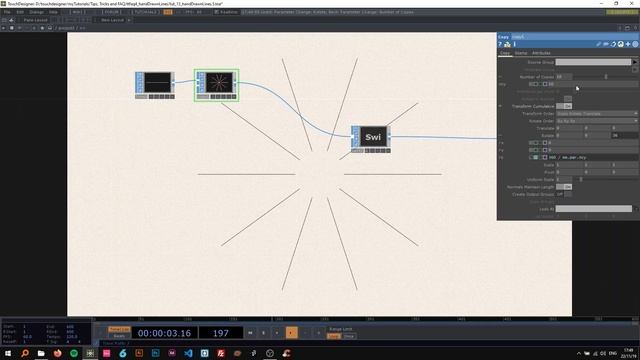
Task: Expand the Transform Cumulative parameter expander
Action: tap(500, 106)
